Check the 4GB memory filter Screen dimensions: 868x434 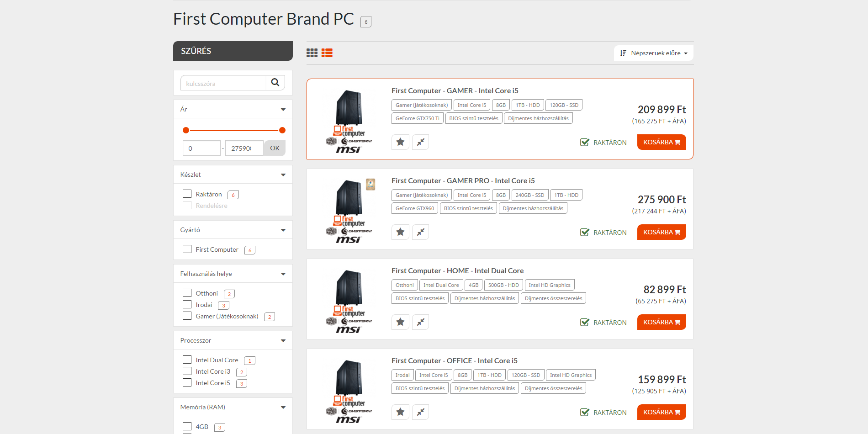tap(187, 426)
